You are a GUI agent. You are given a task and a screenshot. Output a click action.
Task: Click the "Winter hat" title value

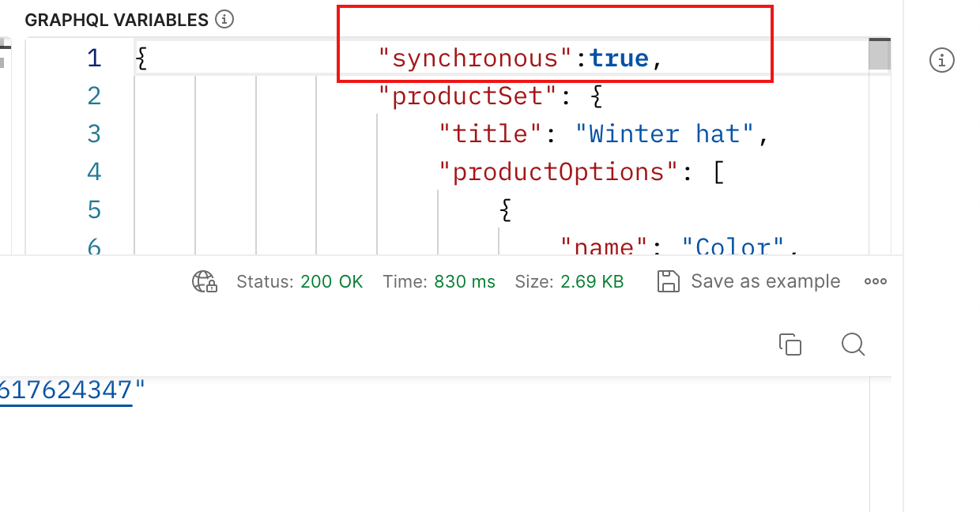click(x=665, y=134)
